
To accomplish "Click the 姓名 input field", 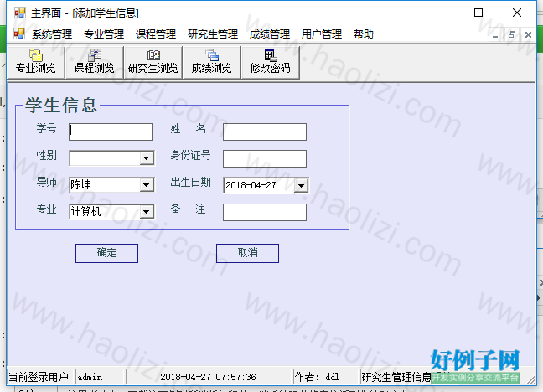I will (x=265, y=132).
